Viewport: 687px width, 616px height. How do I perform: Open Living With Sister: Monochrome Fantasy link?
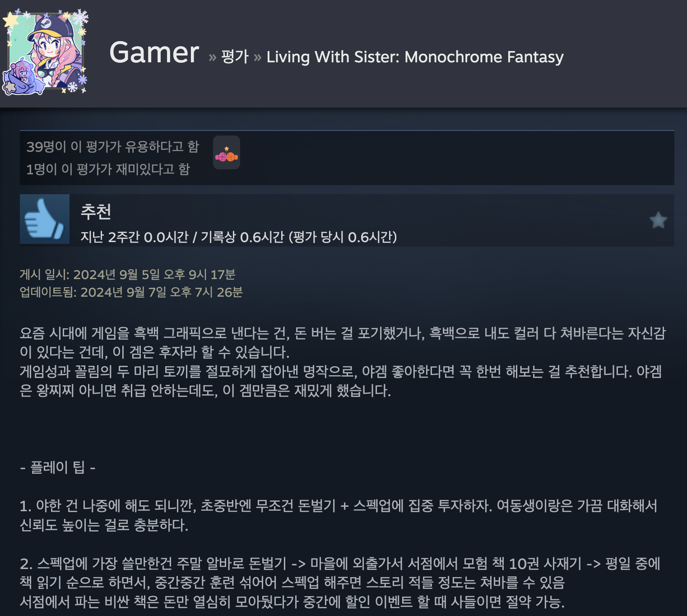click(415, 57)
